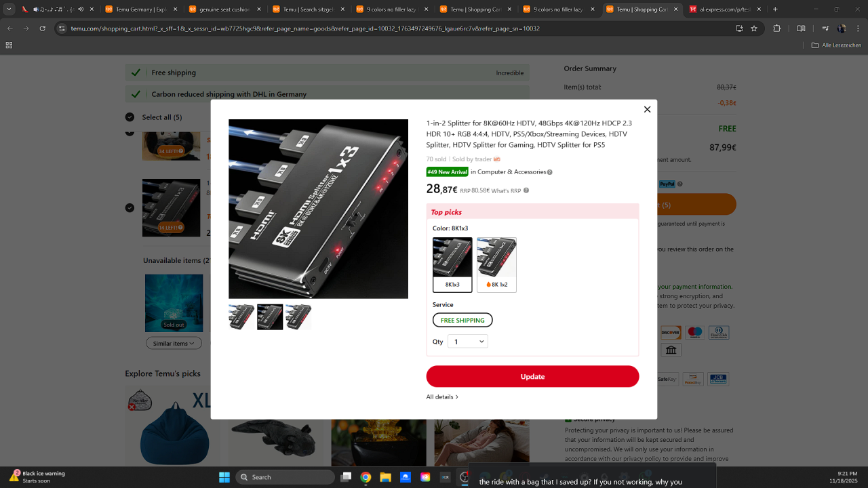Expand the Similar items dropdown
The image size is (868, 488).
point(174,344)
